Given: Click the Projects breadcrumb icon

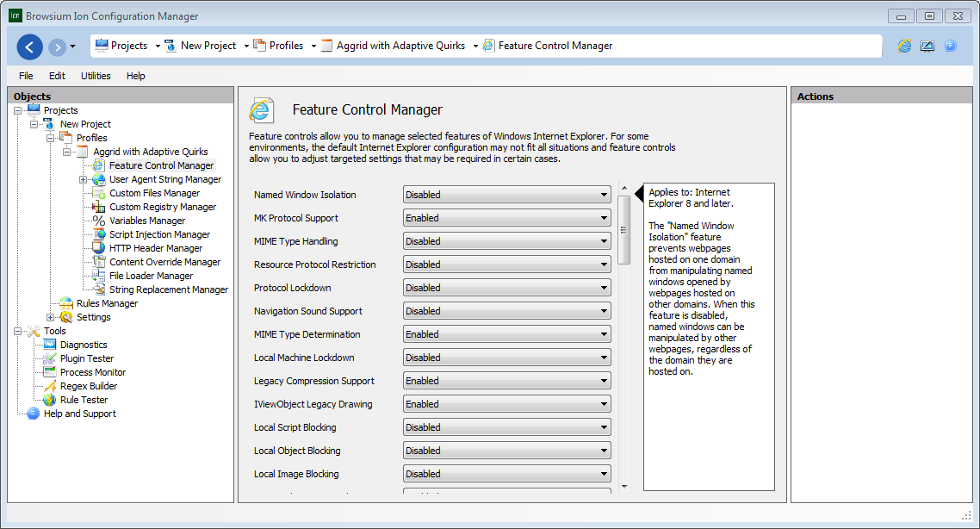Looking at the screenshot, I should tap(102, 45).
